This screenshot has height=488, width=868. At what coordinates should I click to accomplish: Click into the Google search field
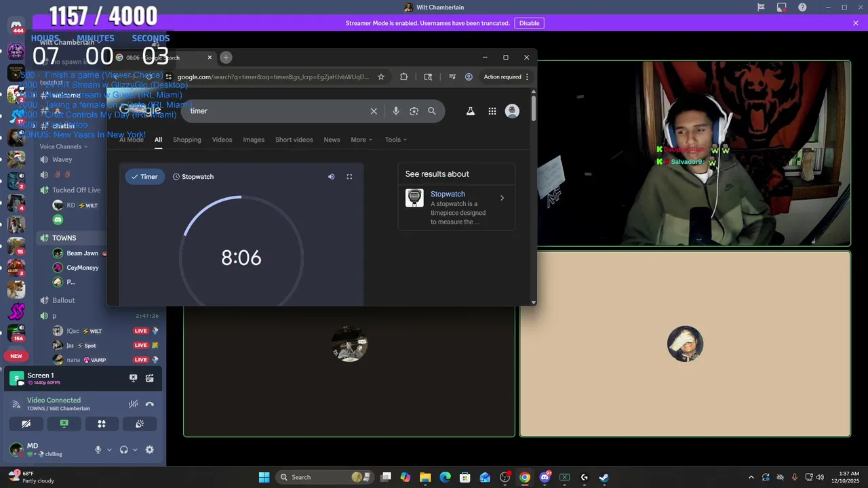278,111
